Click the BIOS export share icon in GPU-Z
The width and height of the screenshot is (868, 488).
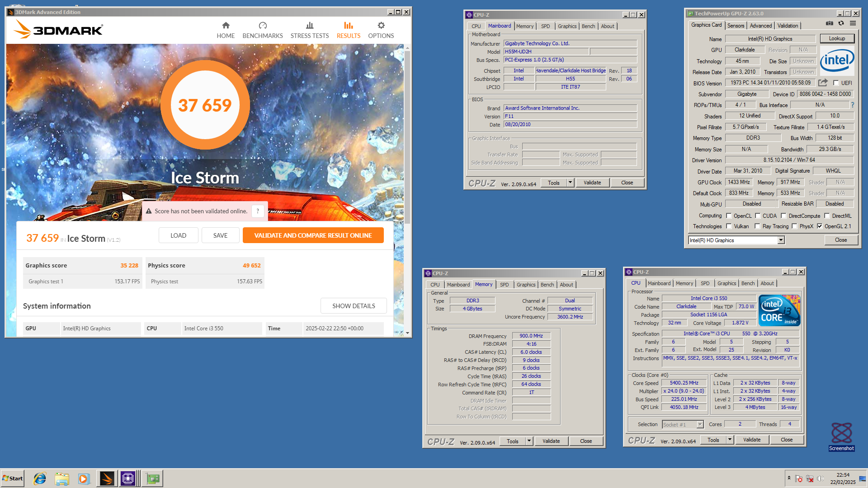[x=823, y=83]
